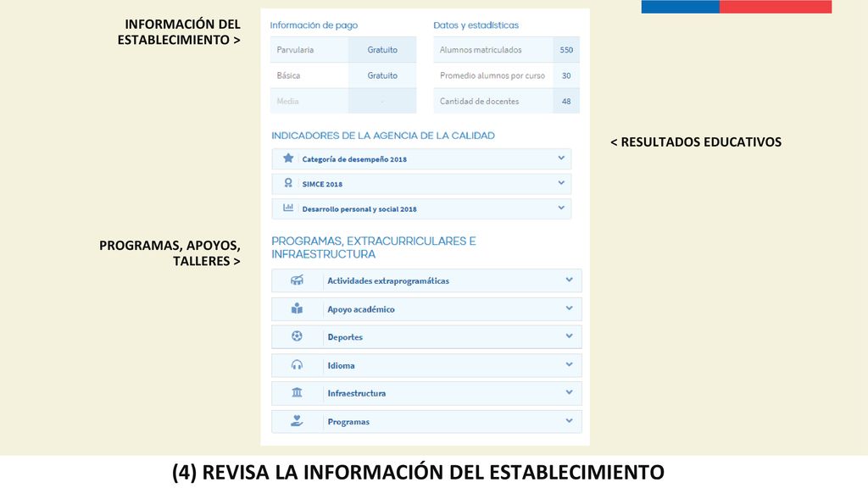Click the Cantidad de docentes label
Screen dimensions: 868x488
coord(480,102)
